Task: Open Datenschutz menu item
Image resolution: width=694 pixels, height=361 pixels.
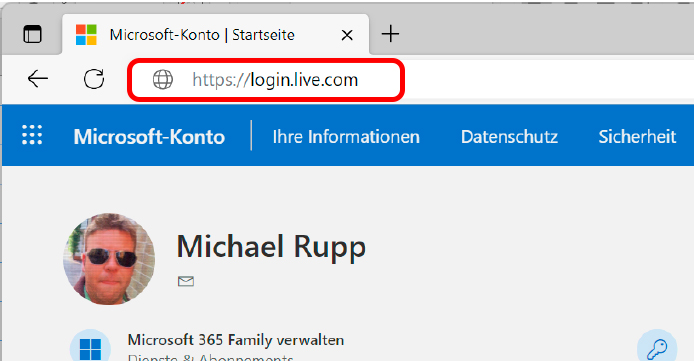Action: click(509, 137)
